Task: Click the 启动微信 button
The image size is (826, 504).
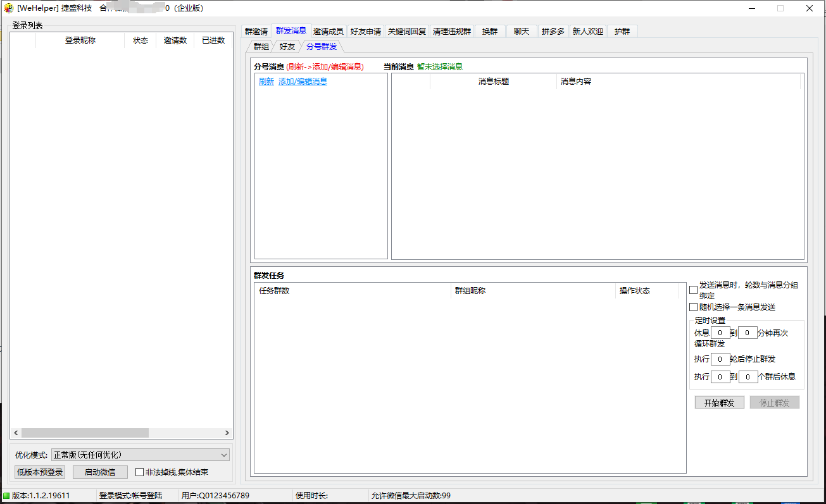Action: pos(100,472)
